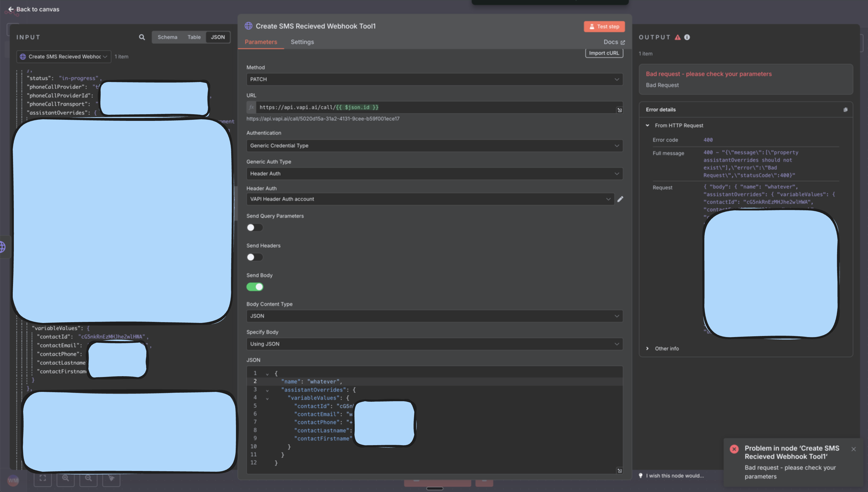Click the globe icon beside node title
This screenshot has height=492, width=868.
pyautogui.click(x=249, y=26)
